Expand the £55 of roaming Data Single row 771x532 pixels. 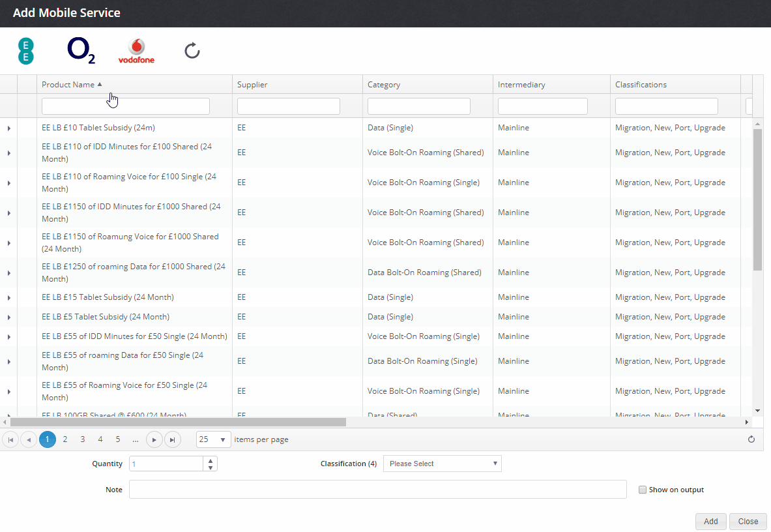click(x=9, y=361)
